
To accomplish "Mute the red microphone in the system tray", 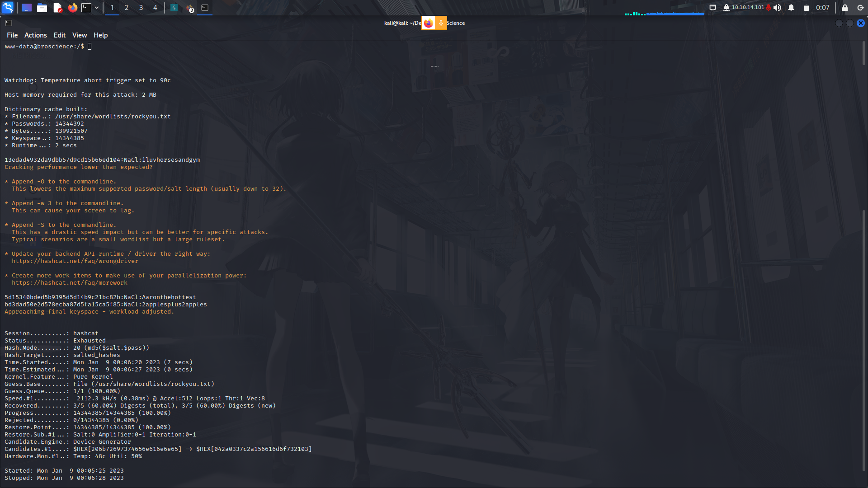I will click(x=768, y=8).
